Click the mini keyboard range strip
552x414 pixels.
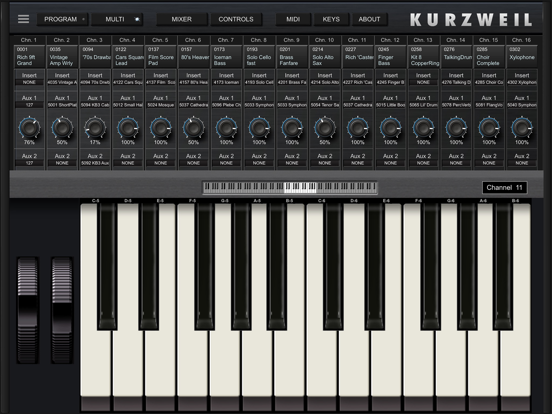289,187
